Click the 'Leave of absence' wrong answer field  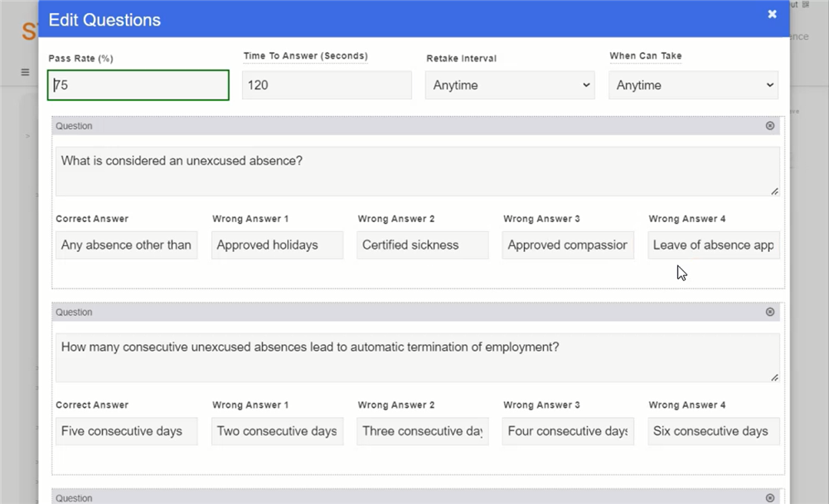[x=713, y=245]
